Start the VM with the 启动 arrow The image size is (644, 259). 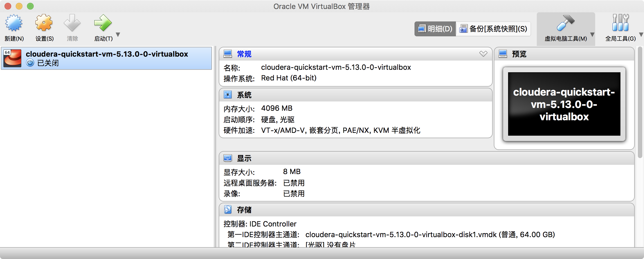(103, 23)
